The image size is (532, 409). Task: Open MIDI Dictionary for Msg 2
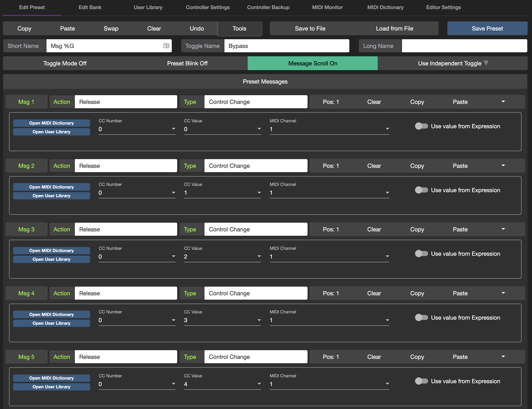click(x=51, y=187)
